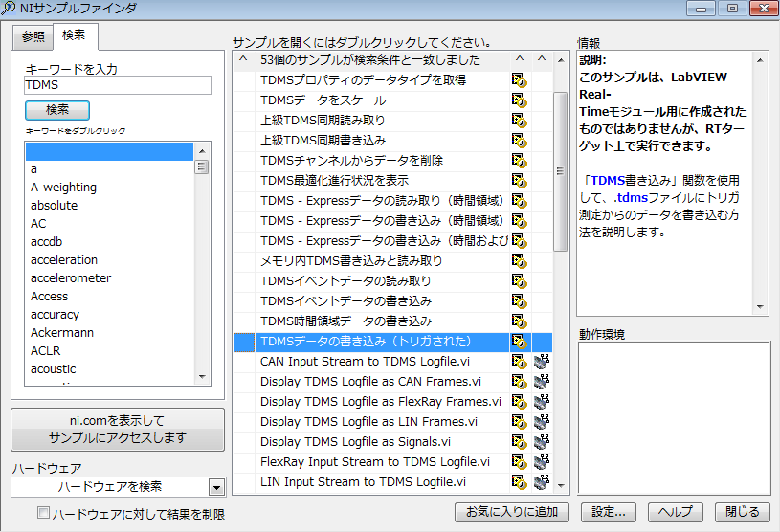Select keyword accelerometer in list
The width and height of the screenshot is (780, 532).
pyautogui.click(x=109, y=277)
